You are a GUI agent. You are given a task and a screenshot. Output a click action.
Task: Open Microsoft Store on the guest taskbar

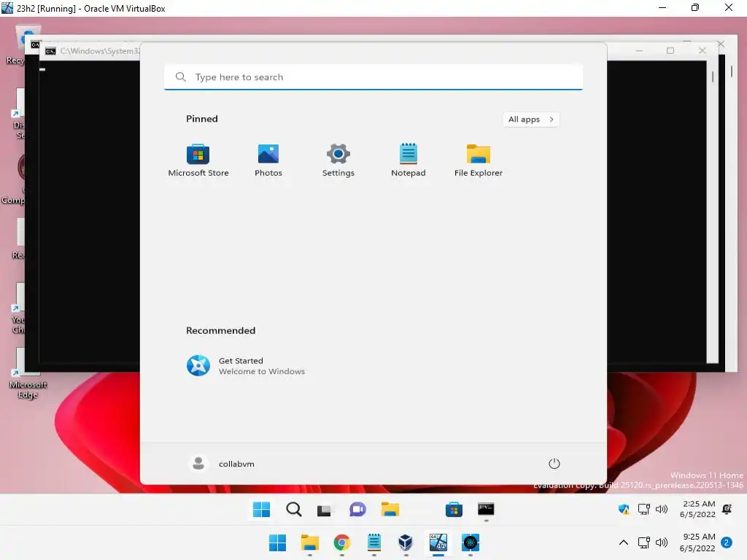(454, 510)
